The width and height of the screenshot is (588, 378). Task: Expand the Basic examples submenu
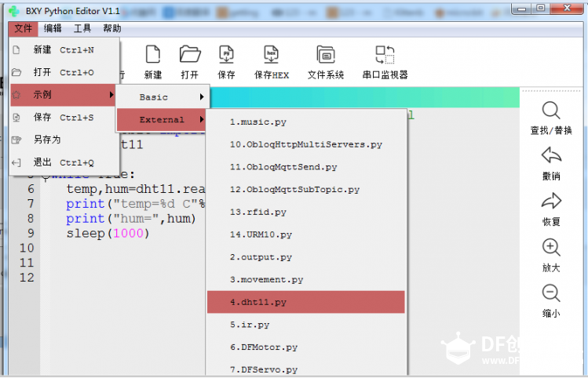point(162,97)
